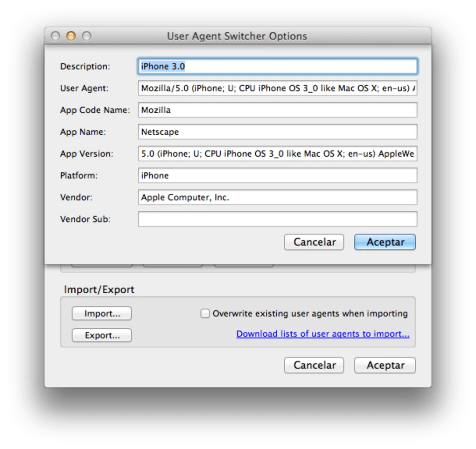Click the User Agent Switcher Options title
476x449 pixels.
tap(237, 36)
